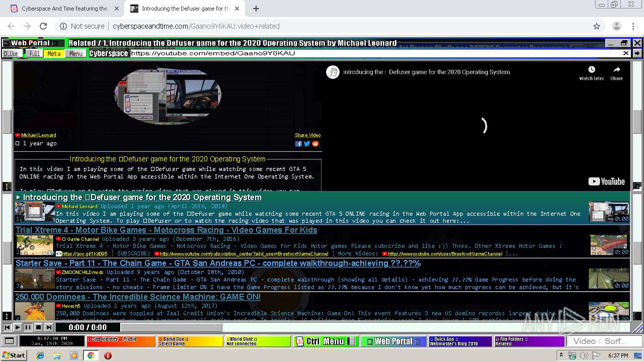Click the skip to next track button

click(x=48, y=327)
